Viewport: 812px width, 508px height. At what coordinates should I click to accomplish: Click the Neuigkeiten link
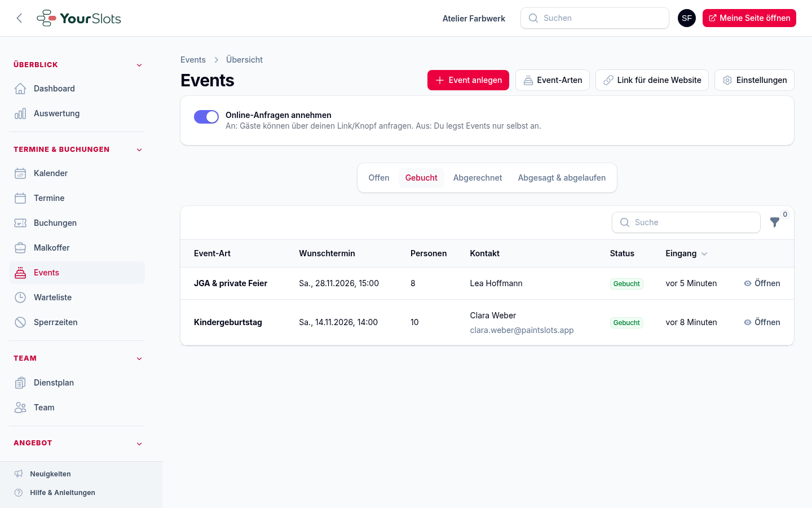50,474
